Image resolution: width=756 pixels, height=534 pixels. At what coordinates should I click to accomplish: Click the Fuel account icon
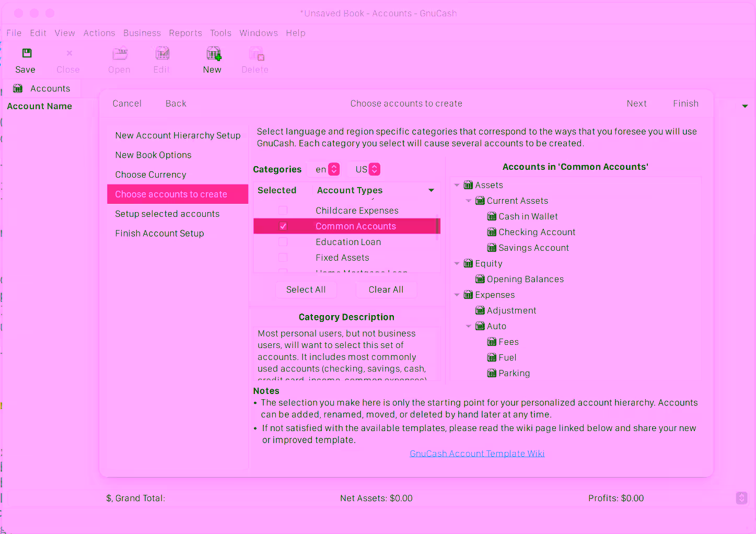click(492, 357)
